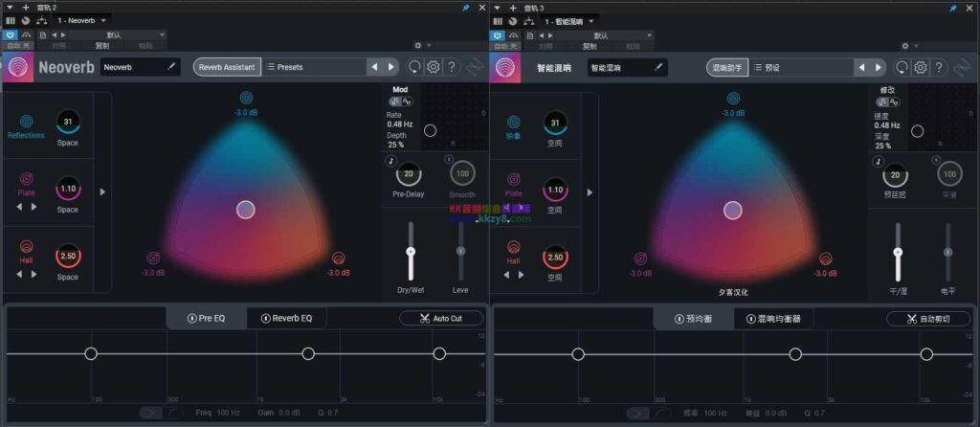
Task: Click the Level slider handle in Neoverb
Action: (x=460, y=251)
